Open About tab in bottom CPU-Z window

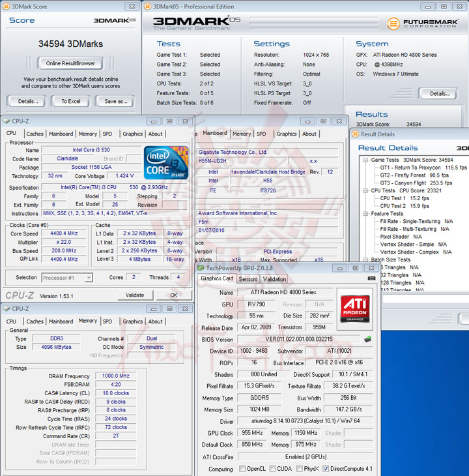point(155,321)
